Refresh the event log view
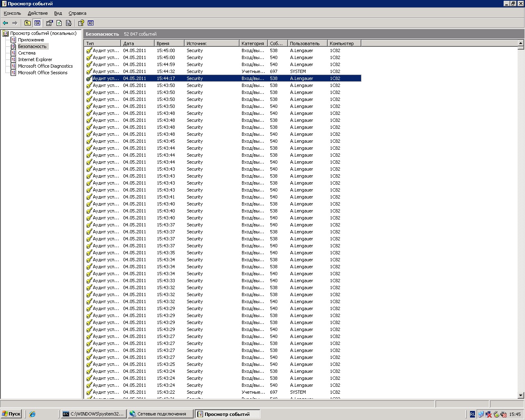This screenshot has width=525, height=420. (x=59, y=23)
